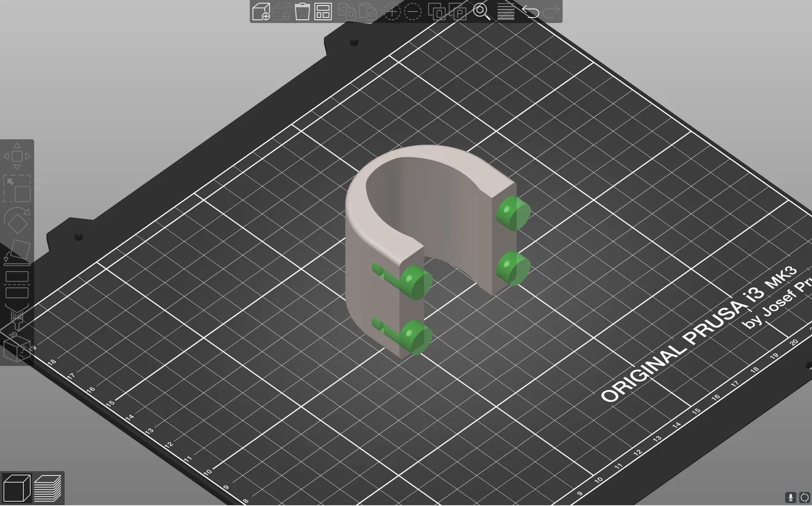Click the icon left of collapse sidebar

coord(791,497)
